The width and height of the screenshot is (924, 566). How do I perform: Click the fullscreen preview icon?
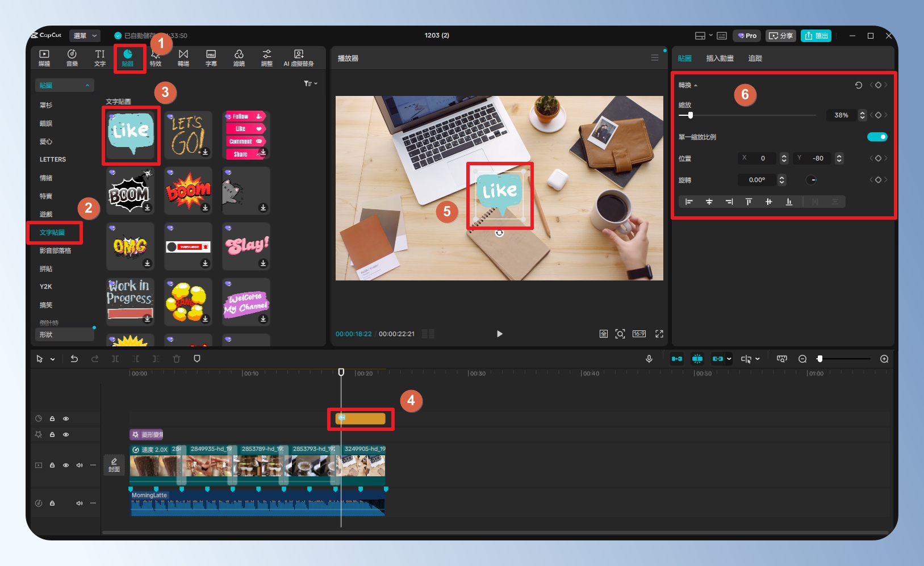(x=659, y=334)
